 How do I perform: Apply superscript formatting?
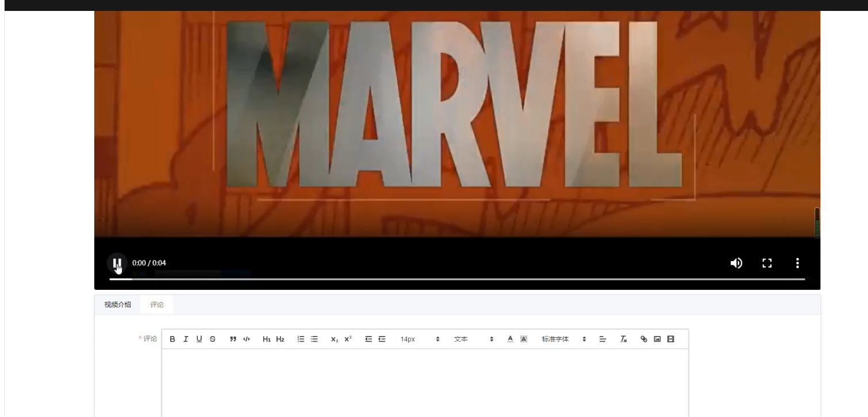click(348, 339)
